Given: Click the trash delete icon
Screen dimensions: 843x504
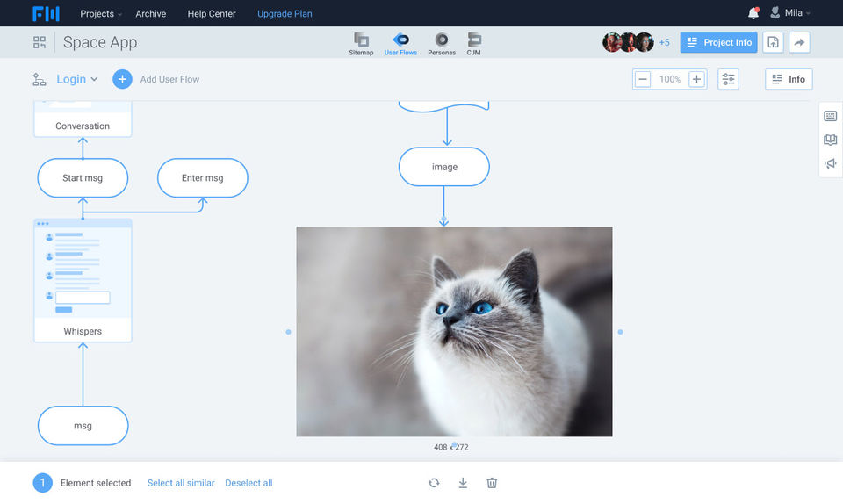Looking at the screenshot, I should tap(492, 483).
